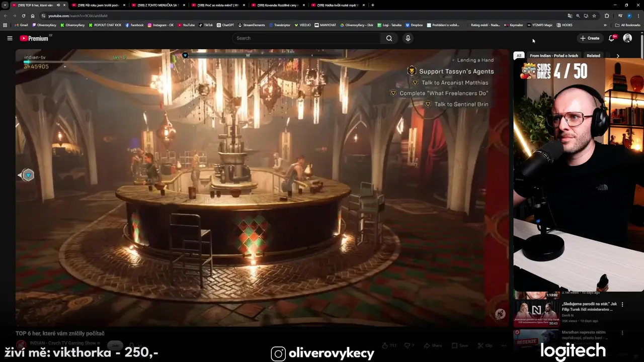
Task: Save the video to a playlist
Action: coord(460,345)
